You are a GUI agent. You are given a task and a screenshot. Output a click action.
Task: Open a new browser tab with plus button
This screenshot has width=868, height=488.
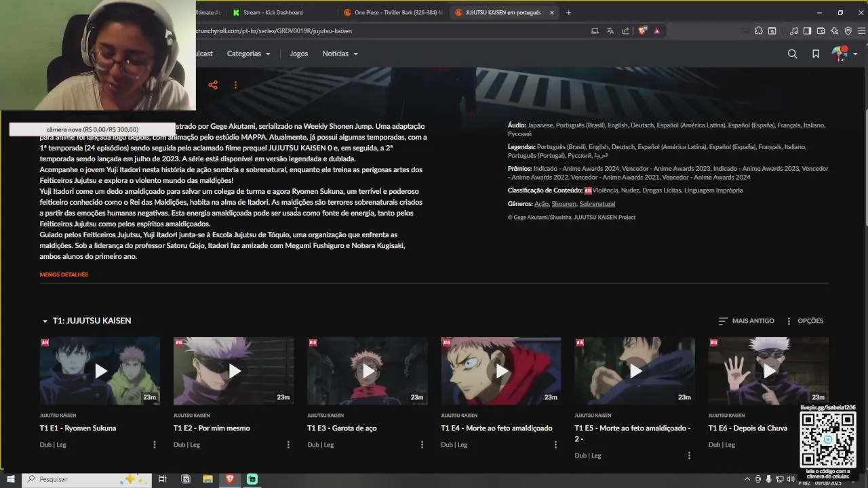(568, 12)
